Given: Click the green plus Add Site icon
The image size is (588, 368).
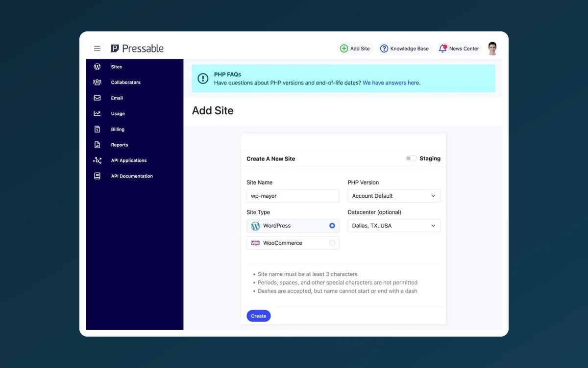Looking at the screenshot, I should pos(344,49).
